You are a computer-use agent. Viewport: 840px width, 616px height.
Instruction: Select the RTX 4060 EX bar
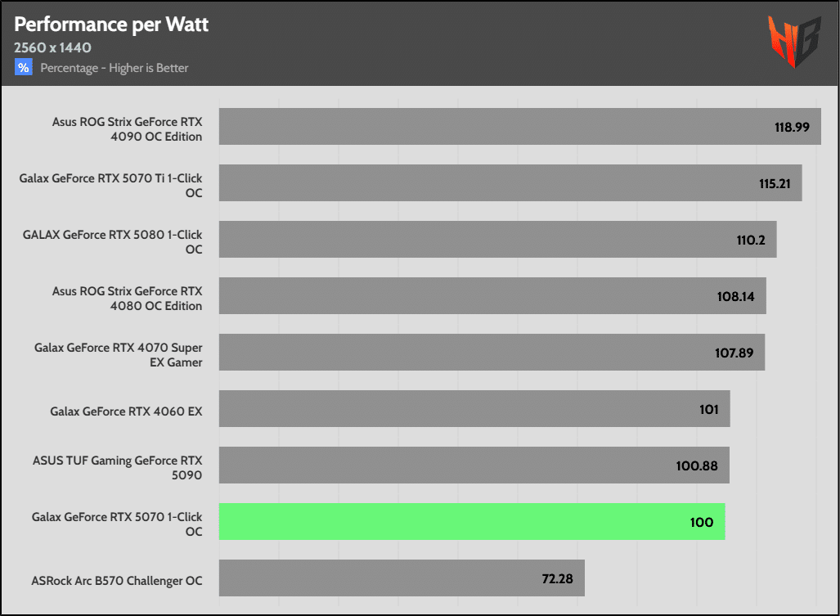[x=474, y=409]
